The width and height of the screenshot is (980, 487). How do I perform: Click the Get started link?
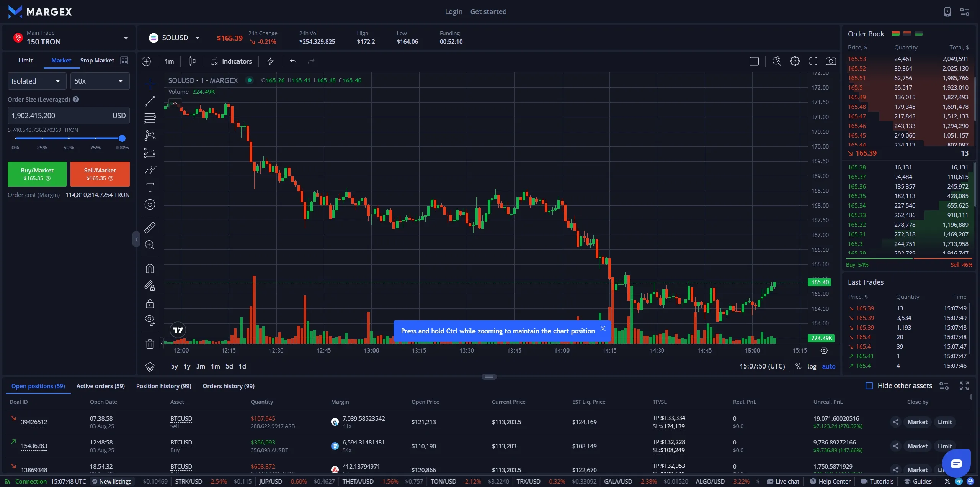(x=488, y=12)
